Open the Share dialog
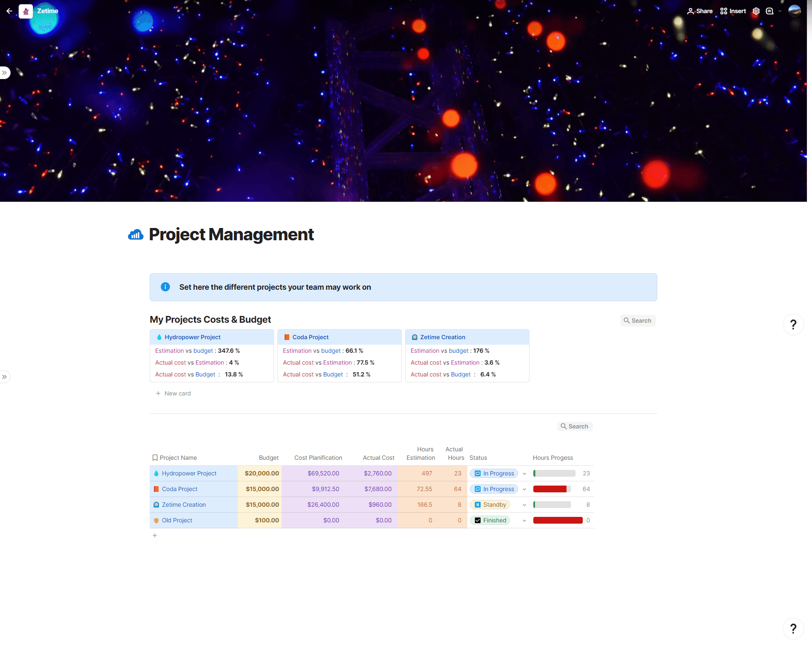The width and height of the screenshot is (812, 648). click(700, 11)
